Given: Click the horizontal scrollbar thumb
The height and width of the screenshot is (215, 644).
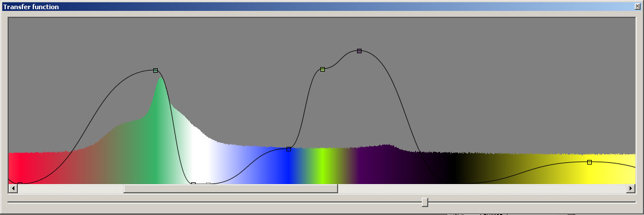Looking at the screenshot, I should (231, 188).
